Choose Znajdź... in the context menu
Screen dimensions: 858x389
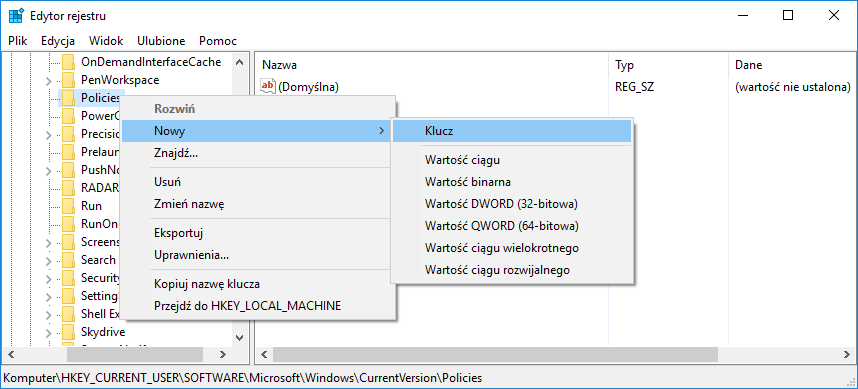(x=257, y=153)
